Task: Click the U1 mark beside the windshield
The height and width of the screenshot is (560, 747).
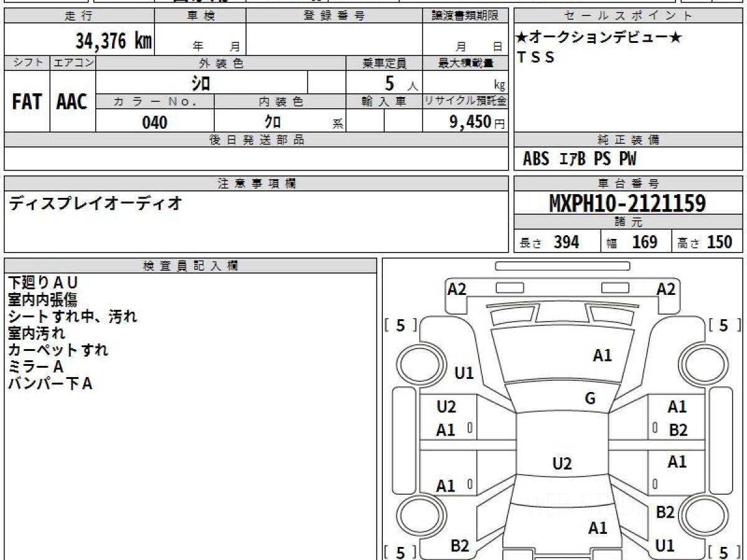Action: [464, 373]
